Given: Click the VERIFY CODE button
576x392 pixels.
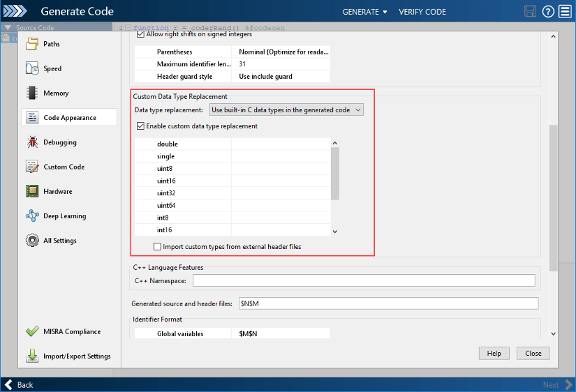Looking at the screenshot, I should (x=422, y=12).
